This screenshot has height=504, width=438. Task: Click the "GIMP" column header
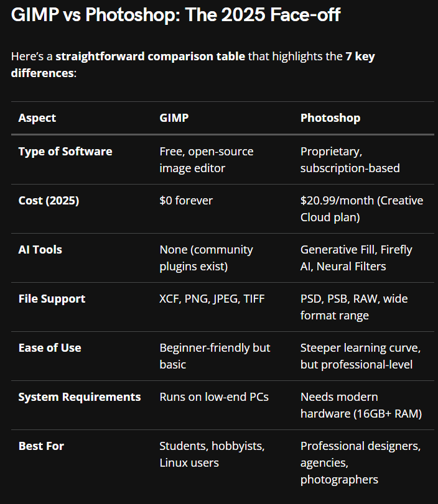click(174, 117)
